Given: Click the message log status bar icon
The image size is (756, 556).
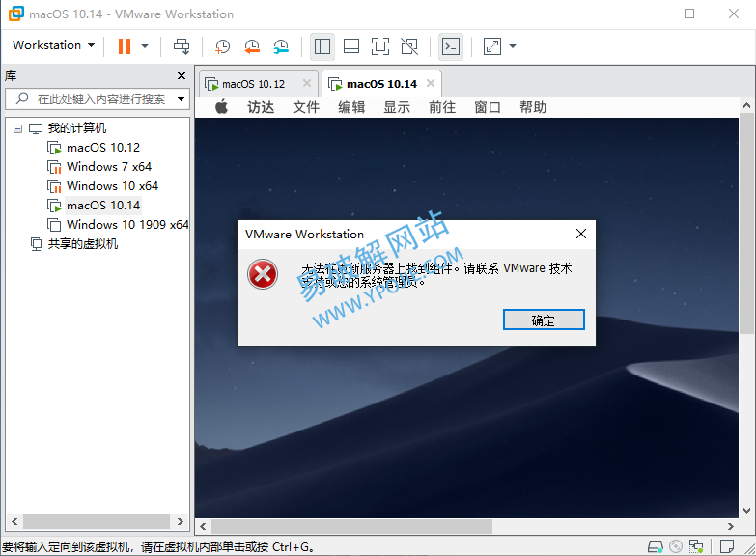Looking at the screenshot, I should click(x=726, y=547).
